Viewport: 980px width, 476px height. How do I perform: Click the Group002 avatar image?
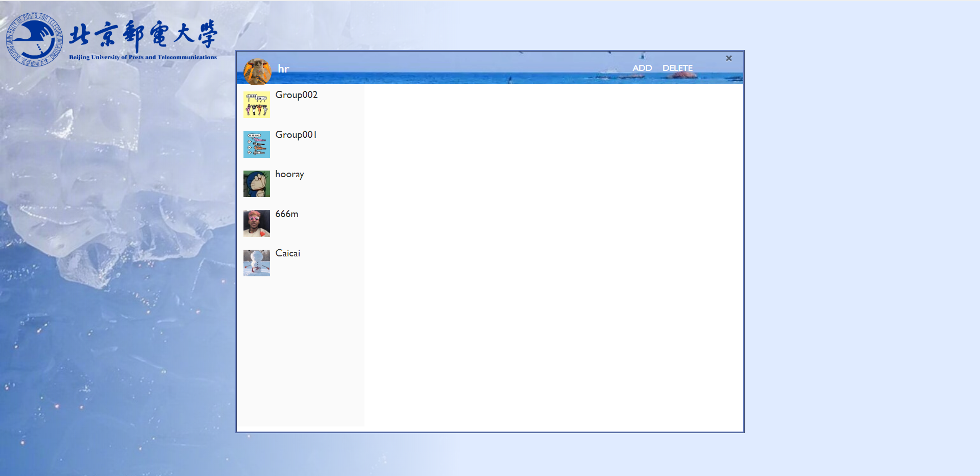(x=256, y=105)
